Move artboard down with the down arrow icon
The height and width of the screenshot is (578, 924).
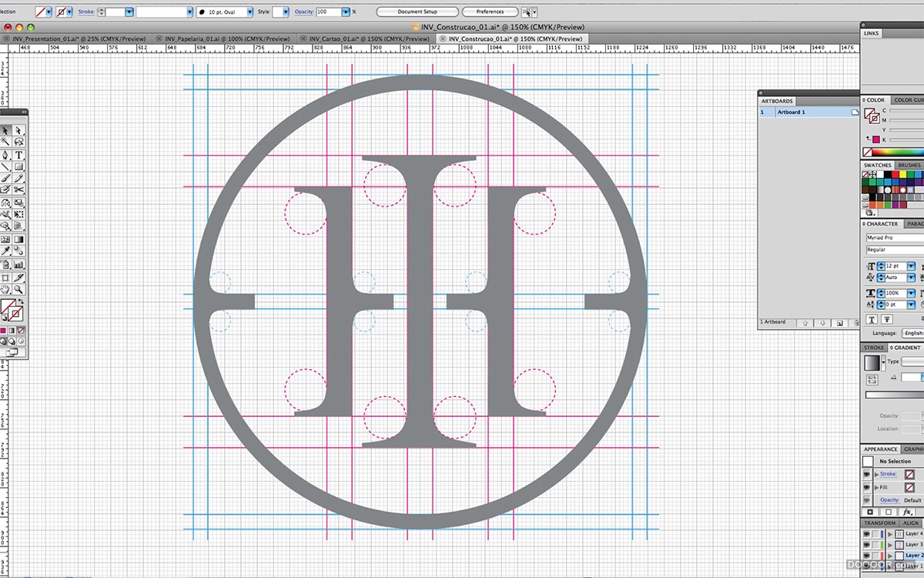[x=822, y=322]
